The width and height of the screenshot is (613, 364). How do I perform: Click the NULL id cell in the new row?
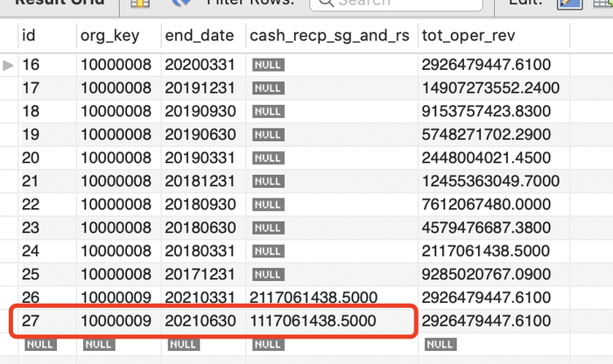40,345
